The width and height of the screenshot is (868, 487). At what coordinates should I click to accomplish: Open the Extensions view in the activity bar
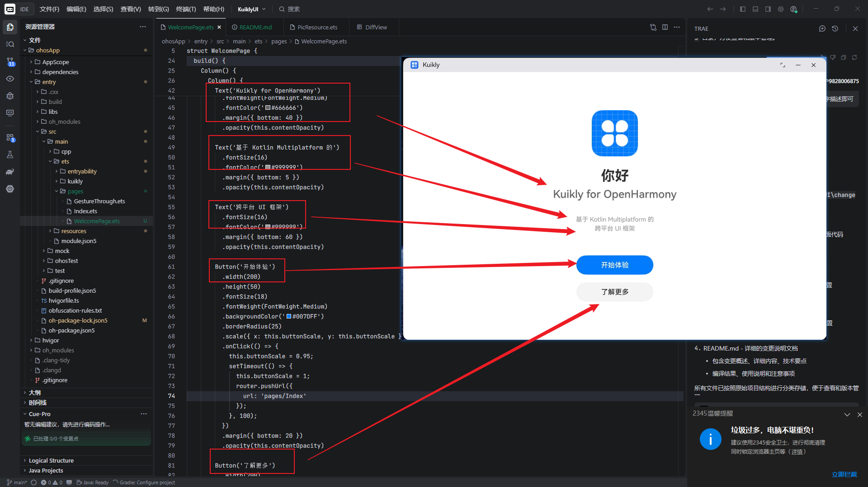point(10,137)
